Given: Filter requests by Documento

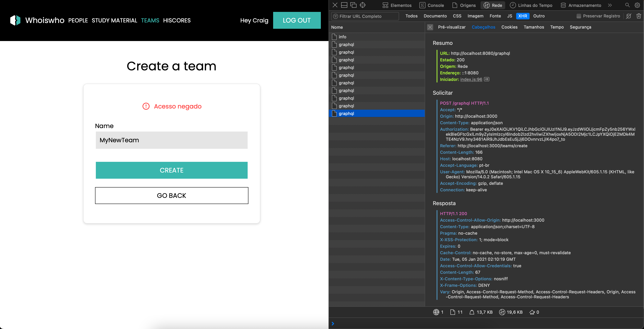Looking at the screenshot, I should (435, 16).
